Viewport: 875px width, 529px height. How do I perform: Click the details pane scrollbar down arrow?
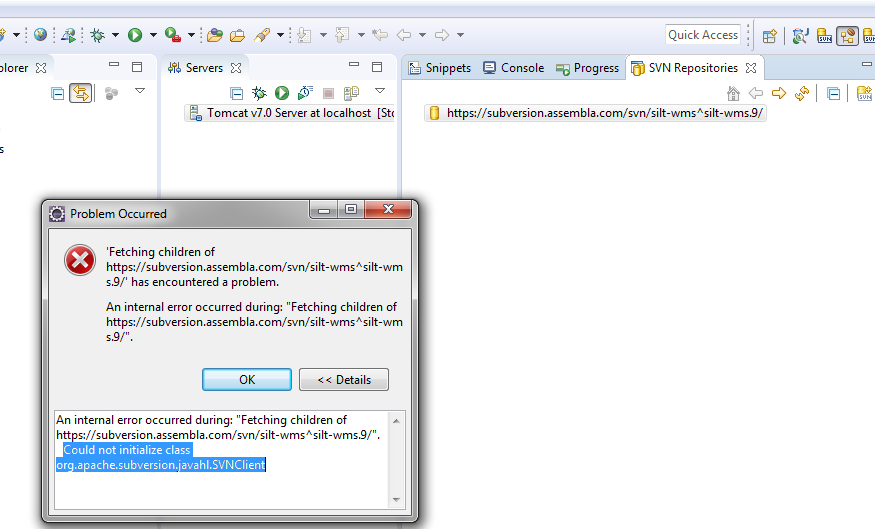[x=396, y=499]
